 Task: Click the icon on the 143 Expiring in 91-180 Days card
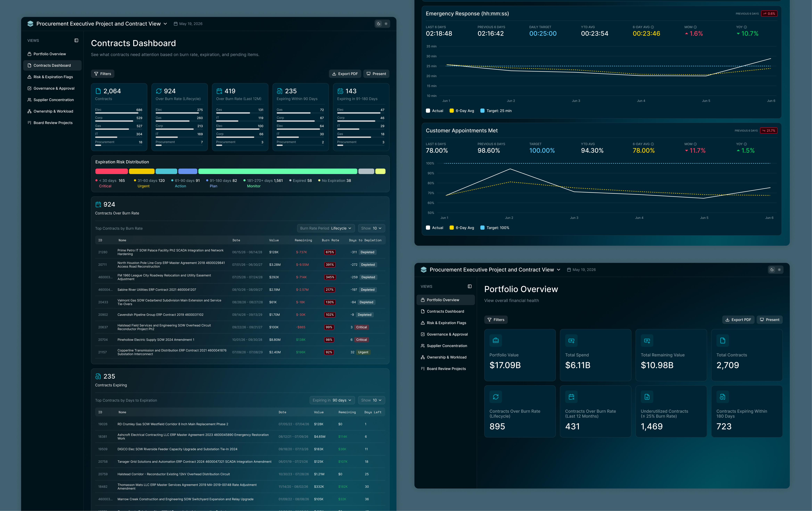tap(340, 91)
